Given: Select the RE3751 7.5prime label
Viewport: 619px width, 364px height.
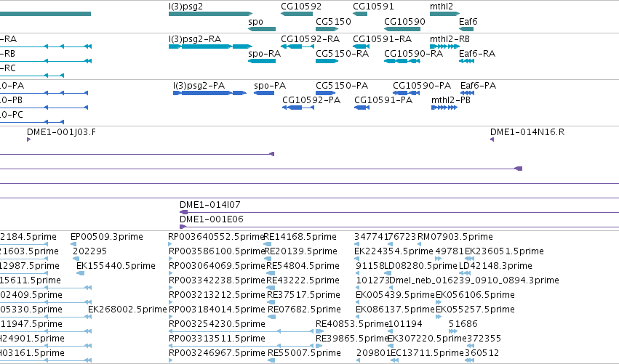Looking at the screenshot, I should click(x=303, y=295).
